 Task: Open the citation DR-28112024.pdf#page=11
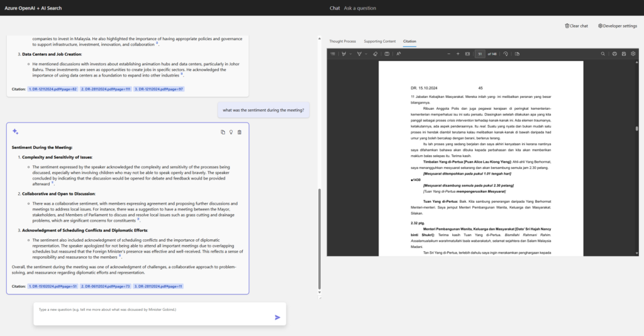pyautogui.click(x=158, y=286)
